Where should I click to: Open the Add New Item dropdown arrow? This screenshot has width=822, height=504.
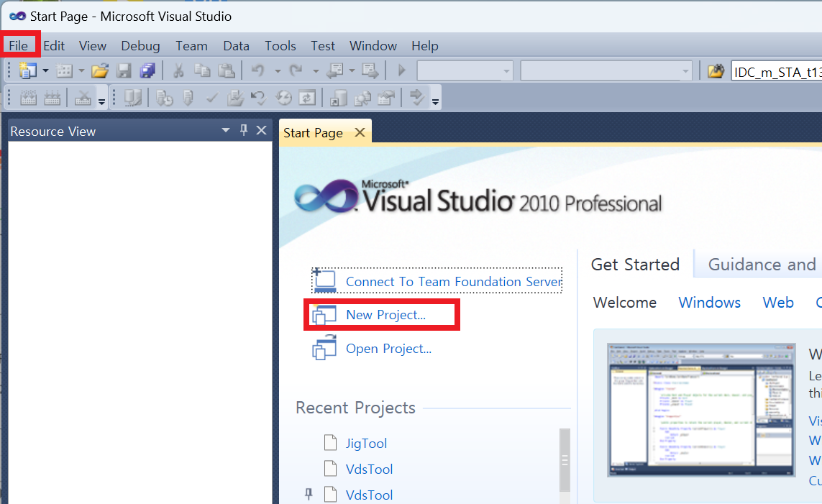81,70
